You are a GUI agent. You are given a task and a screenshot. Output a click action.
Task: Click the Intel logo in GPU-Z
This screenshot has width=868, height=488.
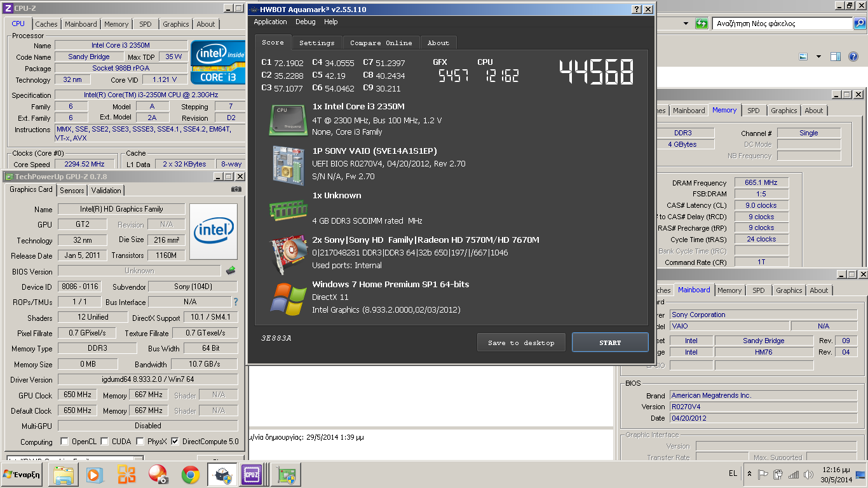click(x=214, y=231)
